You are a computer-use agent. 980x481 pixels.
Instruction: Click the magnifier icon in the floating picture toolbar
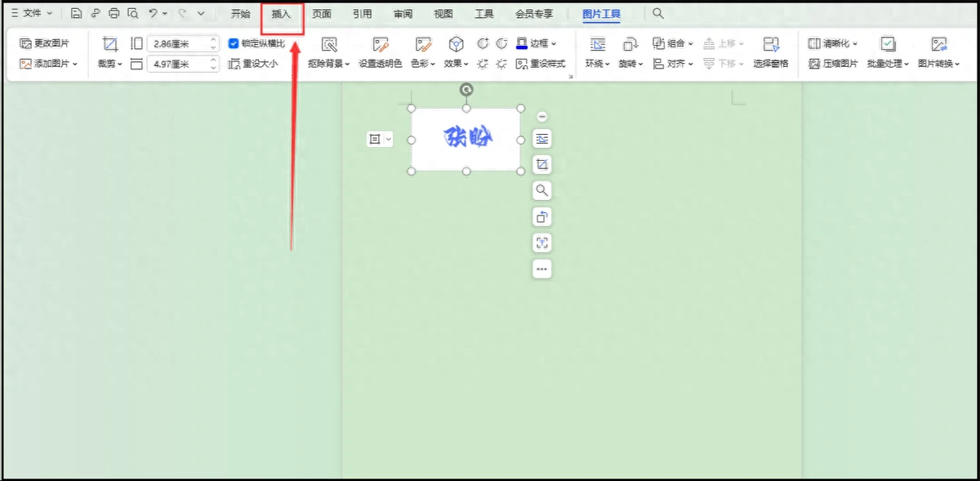(x=542, y=191)
